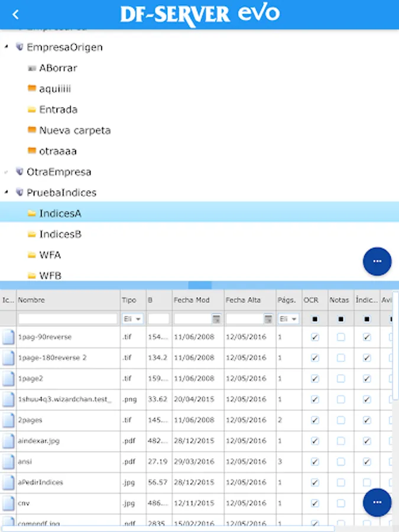Click the document icon for aindexar.jpg
The height and width of the screenshot is (532, 399).
8,441
